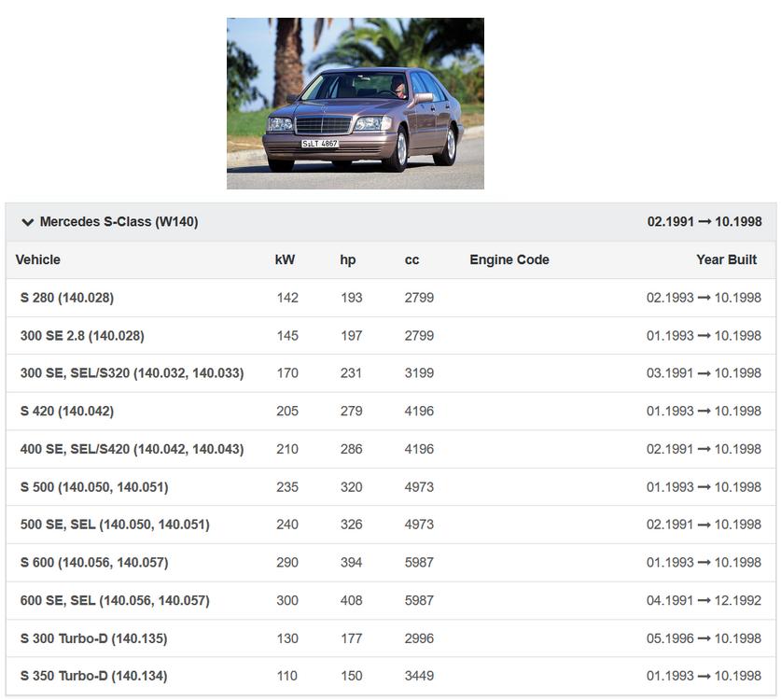
Task: Choose the S 420 (140.042) vehicle
Action: [x=67, y=411]
